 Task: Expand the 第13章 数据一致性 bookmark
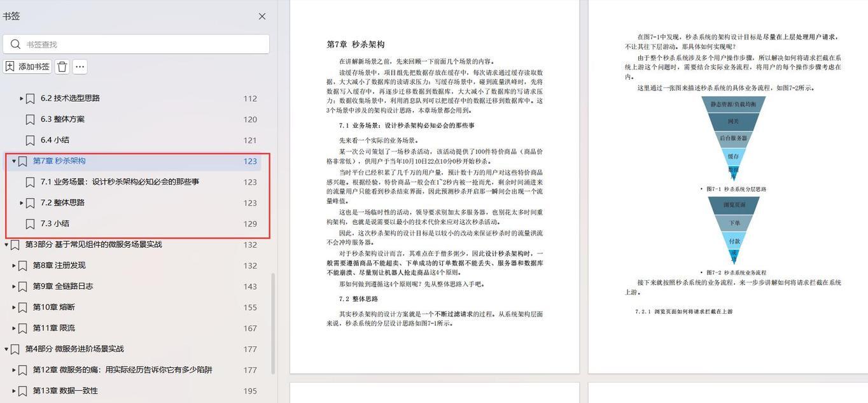pyautogui.click(x=13, y=391)
